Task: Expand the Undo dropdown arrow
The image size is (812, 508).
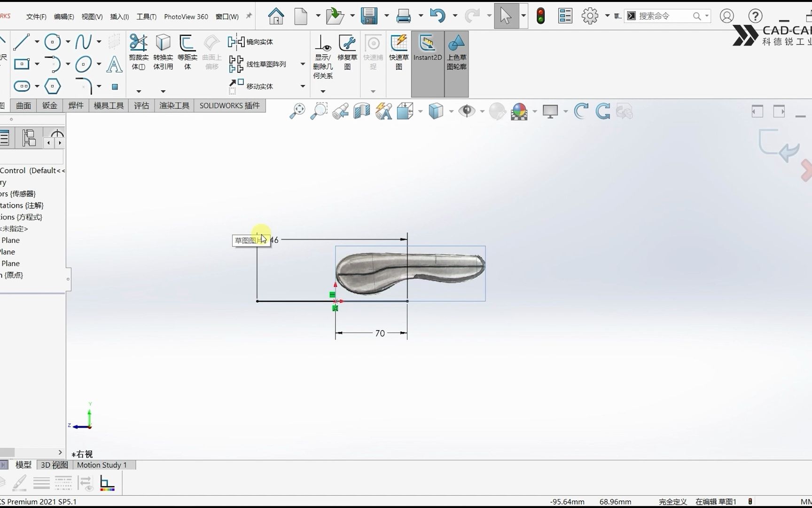Action: (x=455, y=16)
